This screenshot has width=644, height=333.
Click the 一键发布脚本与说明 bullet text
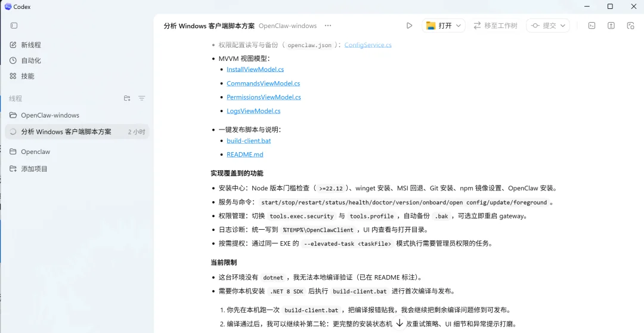click(x=249, y=130)
